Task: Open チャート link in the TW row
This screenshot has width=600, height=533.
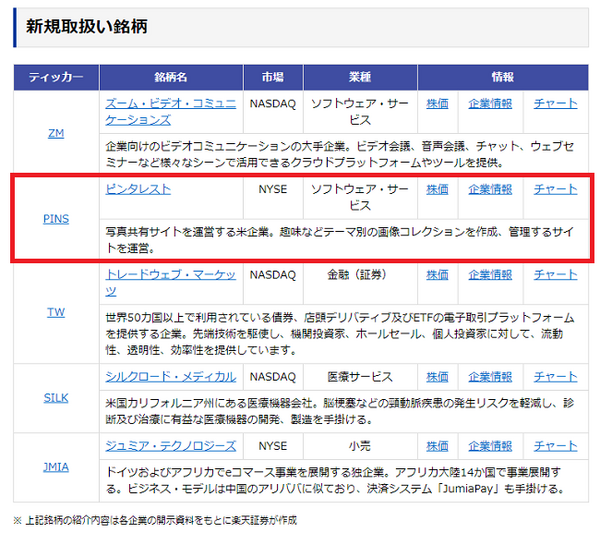Action: [x=556, y=275]
